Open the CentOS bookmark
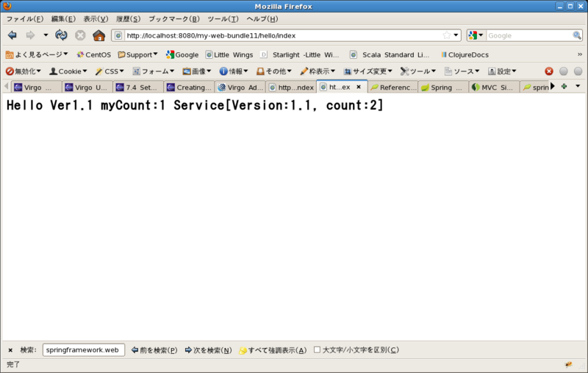The width and height of the screenshot is (588, 373). [94, 54]
